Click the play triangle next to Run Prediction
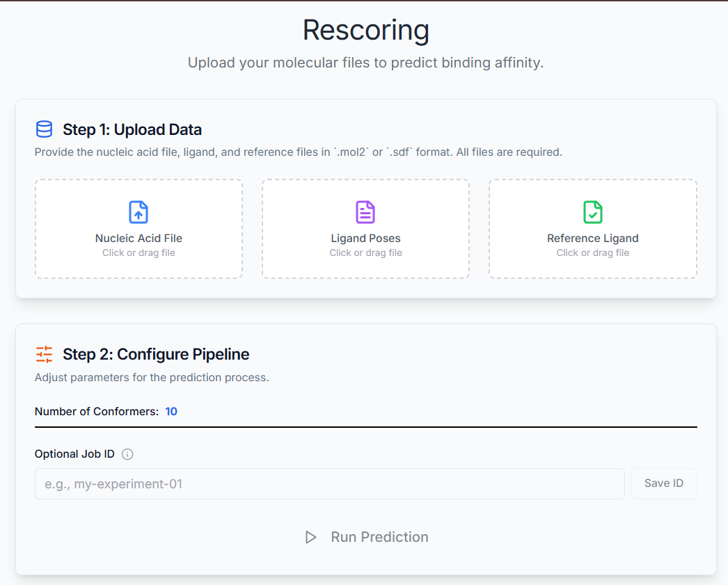Screen dimensions: 728x585 pyautogui.click(x=311, y=536)
